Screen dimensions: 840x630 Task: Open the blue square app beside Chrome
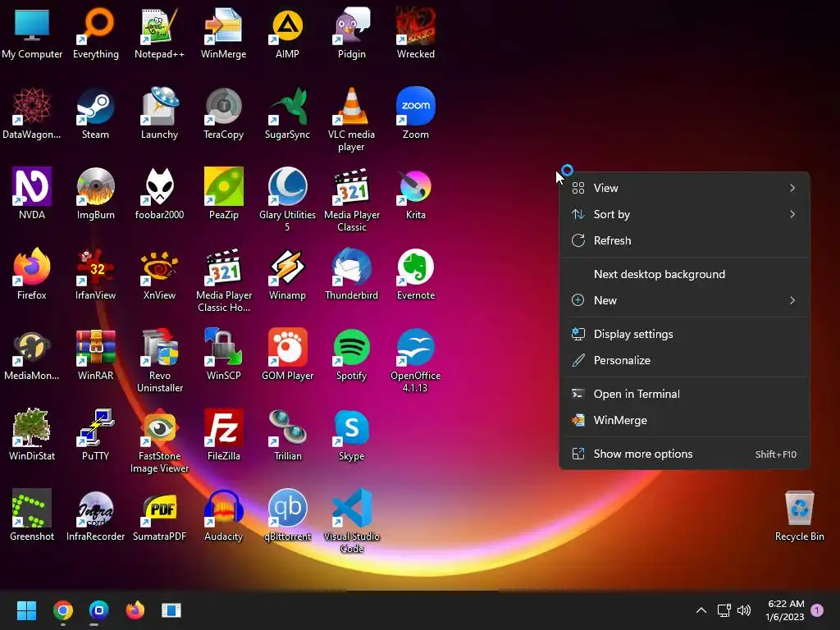pyautogui.click(x=98, y=610)
